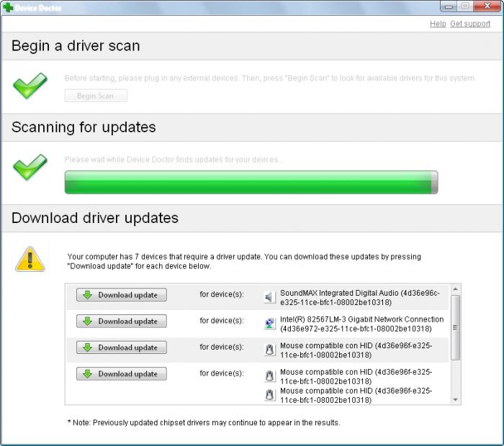
Task: Click the green scan progress bar
Action: click(251, 182)
